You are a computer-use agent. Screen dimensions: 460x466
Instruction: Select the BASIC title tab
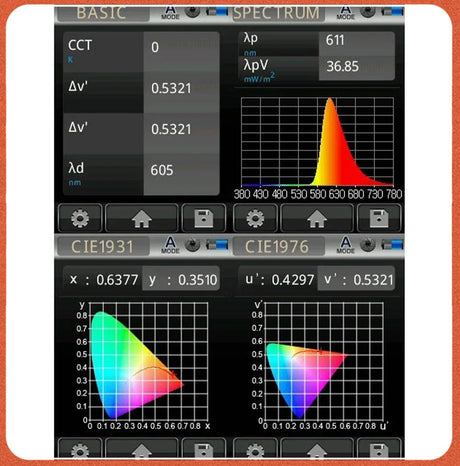pos(103,13)
